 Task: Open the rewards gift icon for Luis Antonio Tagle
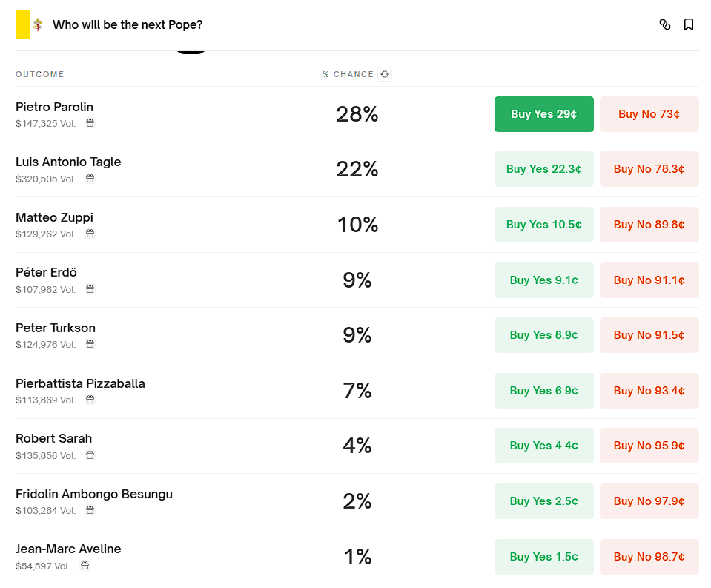pos(90,179)
